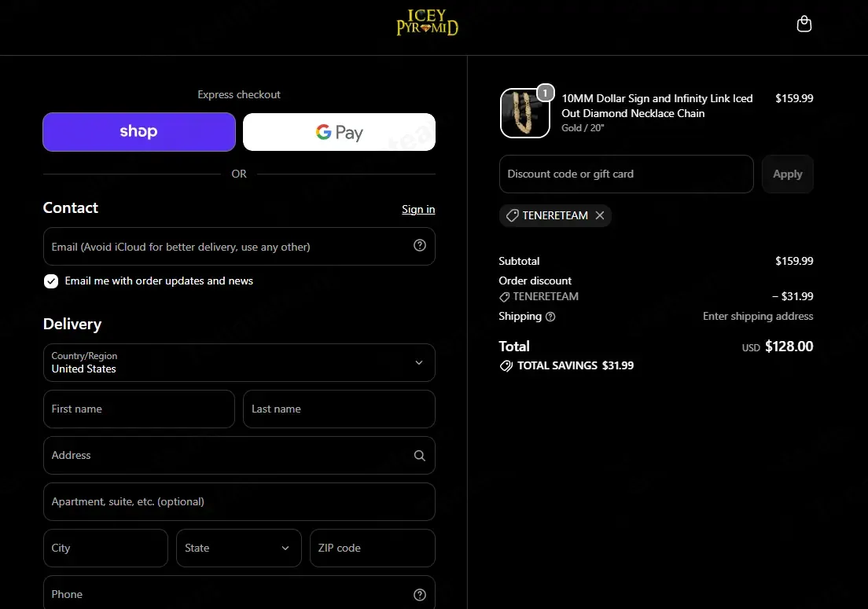Focus the Email contact field
Screen dimensions: 868x609
239,246
